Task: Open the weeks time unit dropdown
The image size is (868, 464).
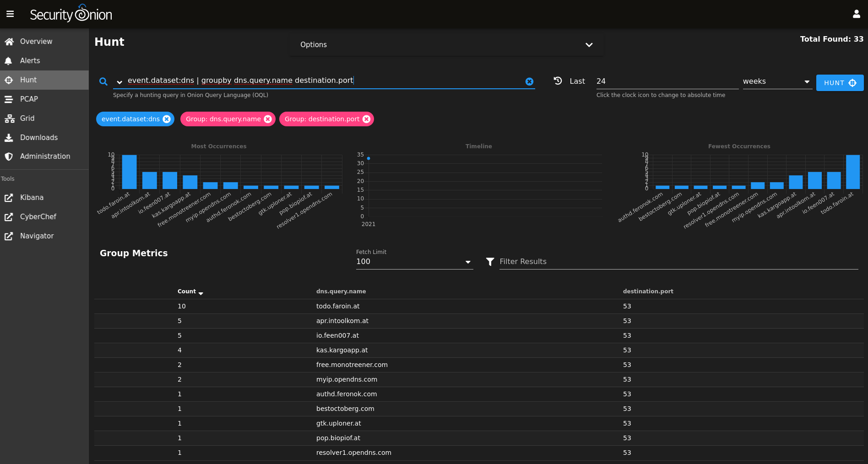Action: pos(777,81)
